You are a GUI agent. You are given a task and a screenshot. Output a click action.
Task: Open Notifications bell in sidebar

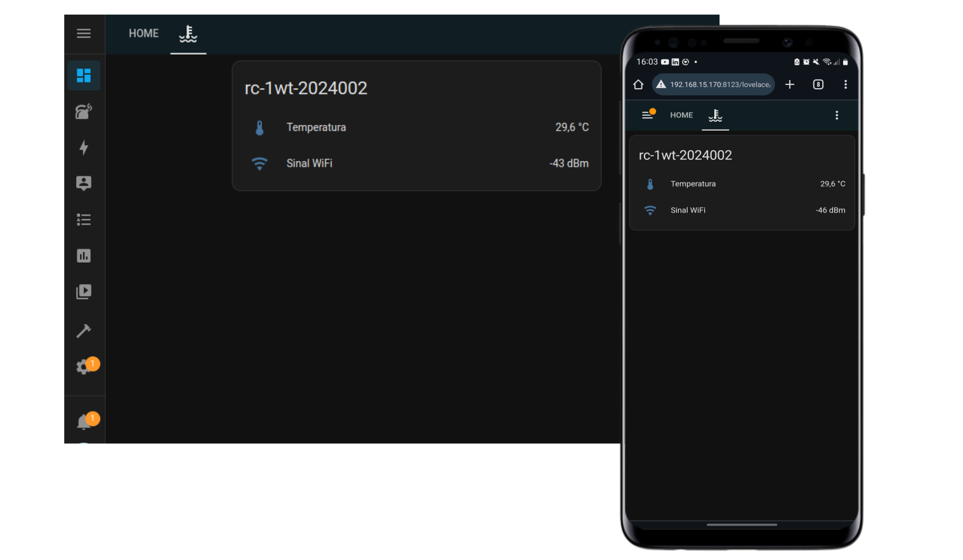(84, 422)
